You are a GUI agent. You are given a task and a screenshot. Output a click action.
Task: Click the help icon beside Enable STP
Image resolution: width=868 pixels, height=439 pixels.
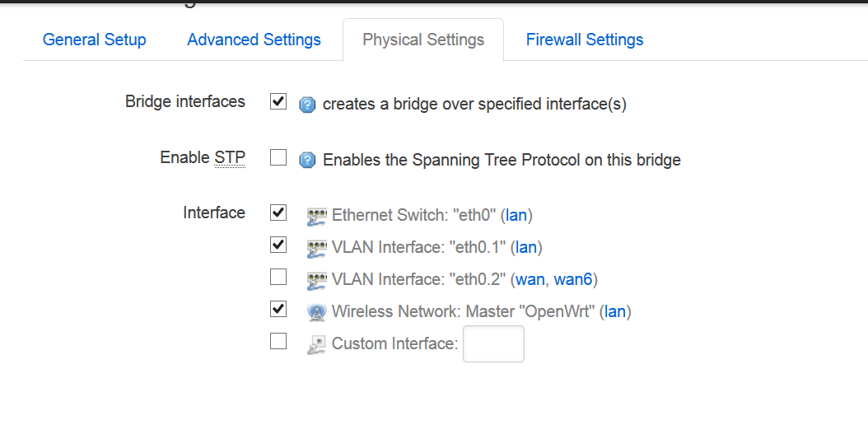pyautogui.click(x=307, y=161)
